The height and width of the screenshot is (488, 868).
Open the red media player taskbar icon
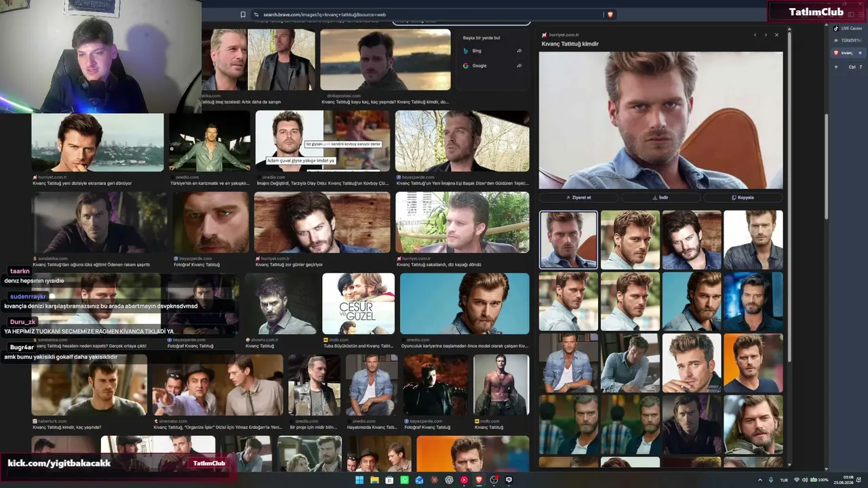coord(464,480)
